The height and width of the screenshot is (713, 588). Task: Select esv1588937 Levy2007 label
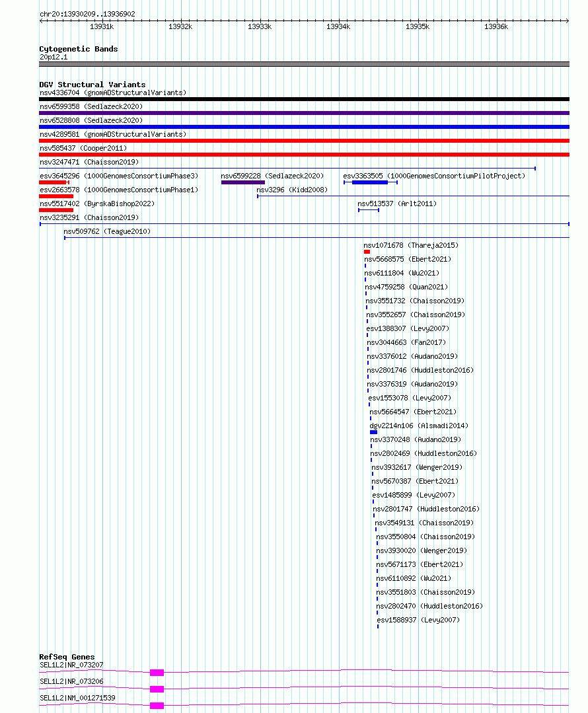click(x=418, y=620)
